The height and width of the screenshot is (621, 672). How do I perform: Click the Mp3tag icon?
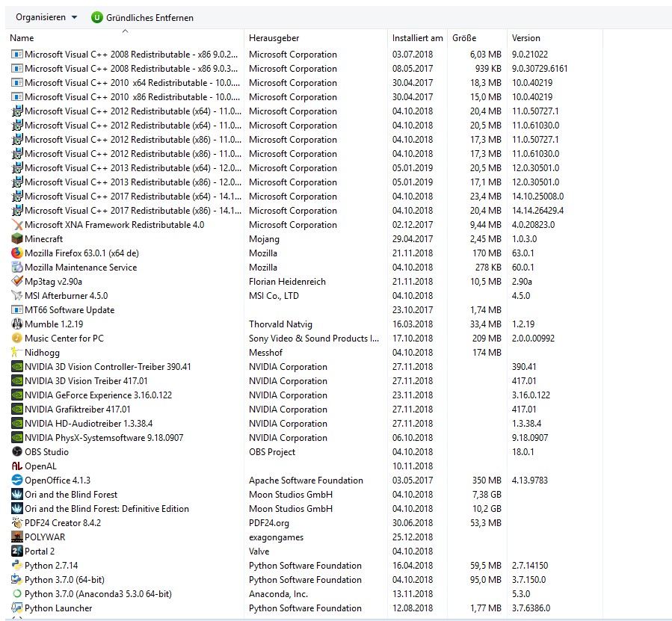point(16,281)
